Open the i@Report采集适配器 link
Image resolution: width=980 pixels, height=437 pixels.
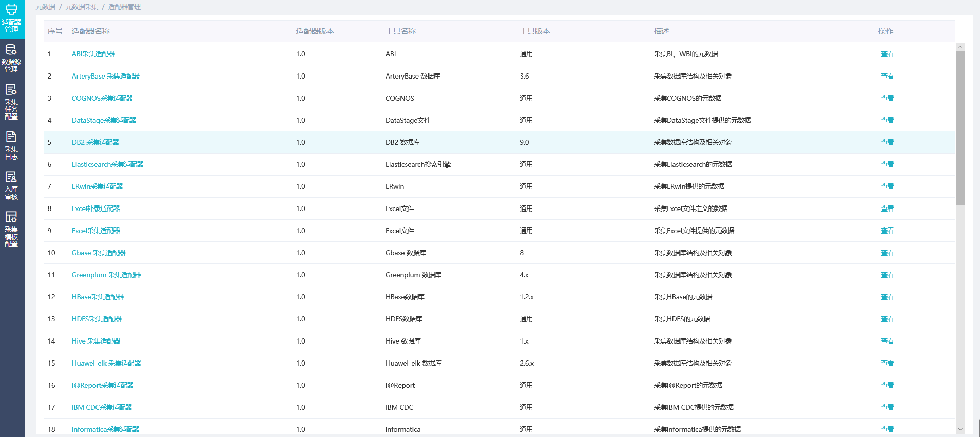pyautogui.click(x=103, y=385)
